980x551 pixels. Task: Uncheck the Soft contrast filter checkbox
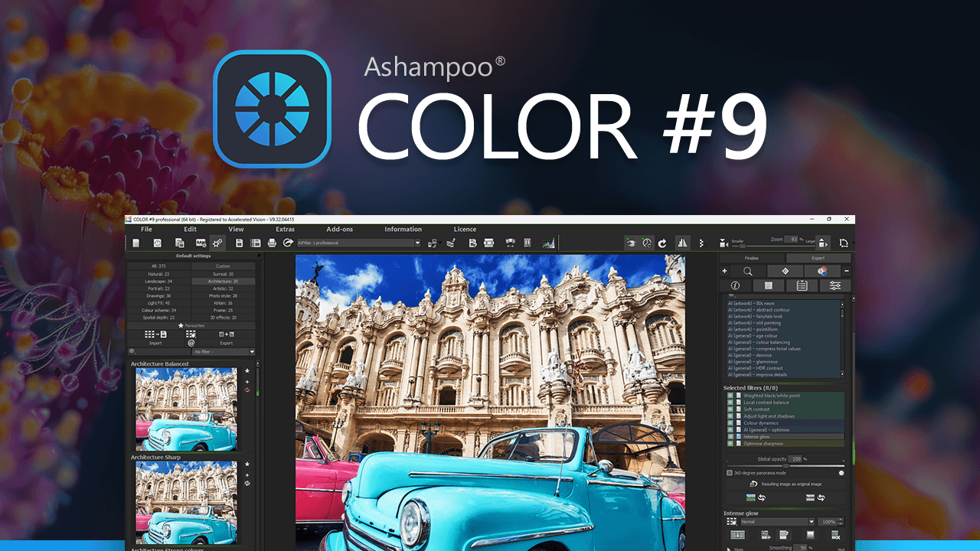[x=730, y=409]
